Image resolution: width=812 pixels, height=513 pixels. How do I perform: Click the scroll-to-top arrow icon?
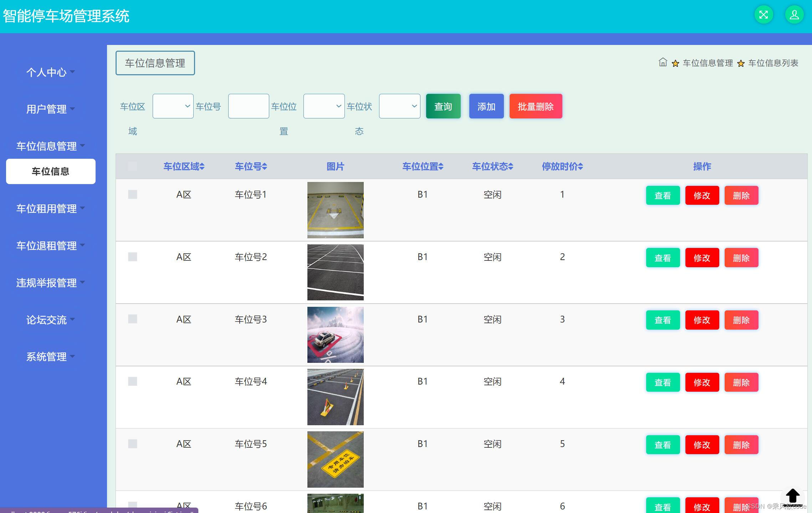(x=792, y=496)
